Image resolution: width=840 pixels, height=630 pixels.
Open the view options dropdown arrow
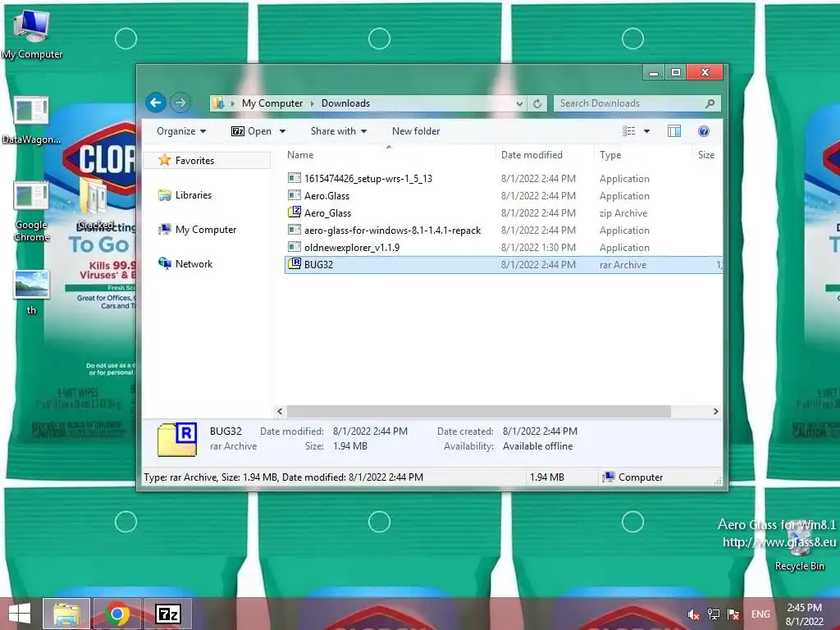[646, 131]
